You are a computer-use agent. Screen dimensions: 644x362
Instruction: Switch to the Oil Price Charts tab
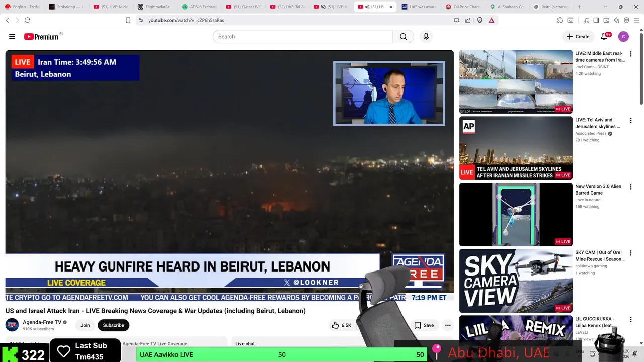(x=463, y=7)
